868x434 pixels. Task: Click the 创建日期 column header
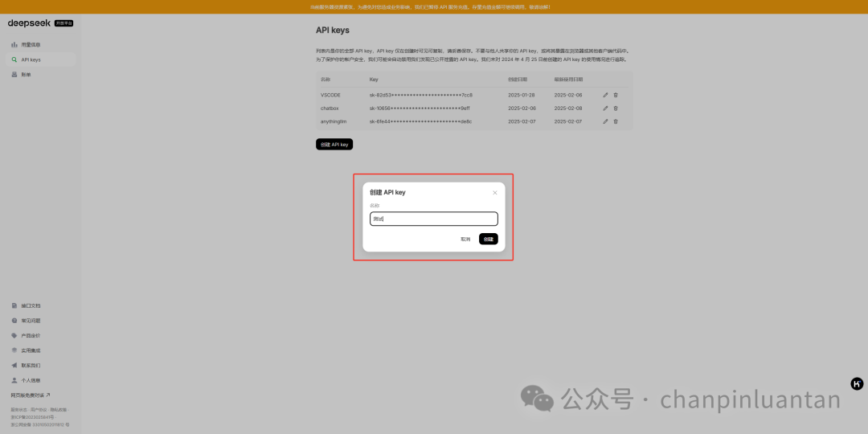tap(517, 80)
